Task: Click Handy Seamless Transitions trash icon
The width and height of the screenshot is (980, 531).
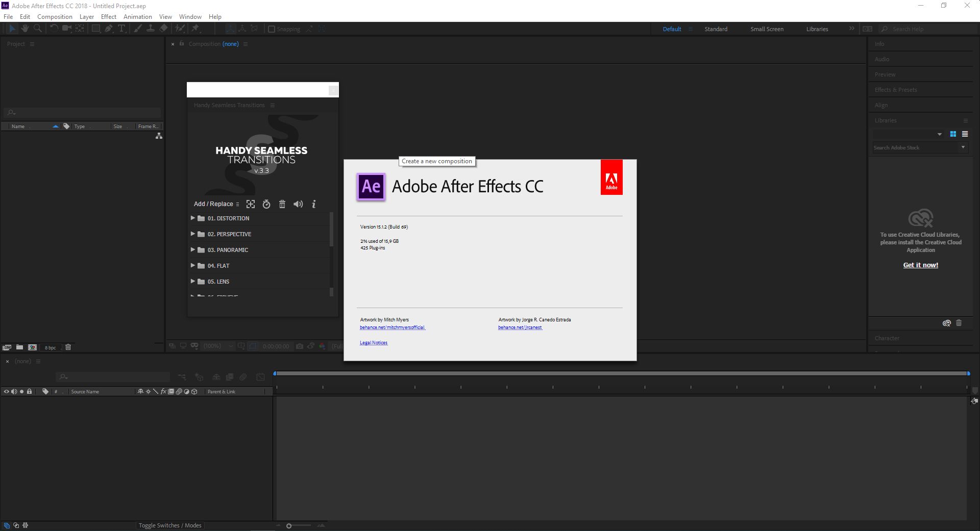Action: pyautogui.click(x=282, y=204)
